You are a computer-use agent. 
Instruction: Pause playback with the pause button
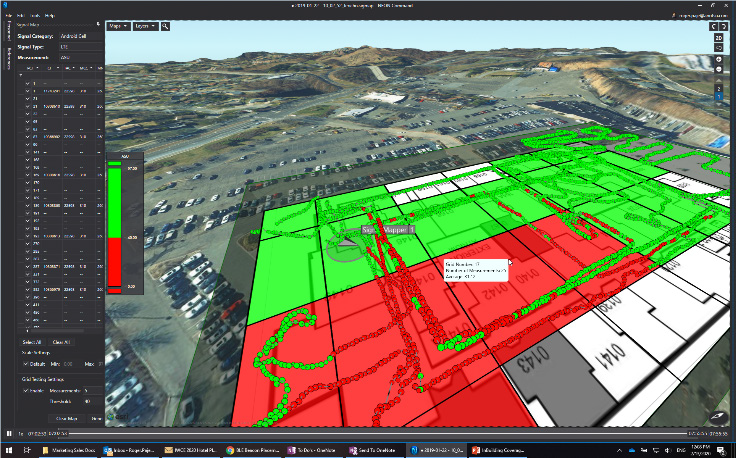(x=9, y=433)
